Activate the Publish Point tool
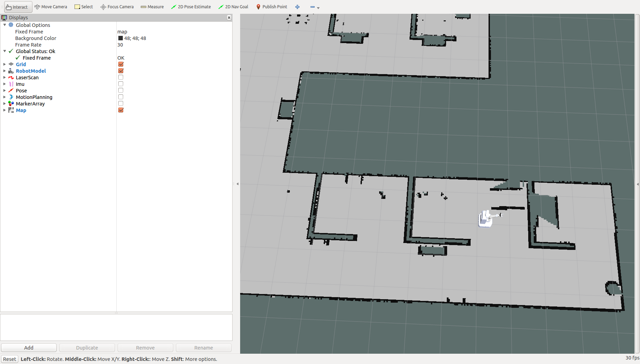The height and width of the screenshot is (364, 640). (272, 7)
